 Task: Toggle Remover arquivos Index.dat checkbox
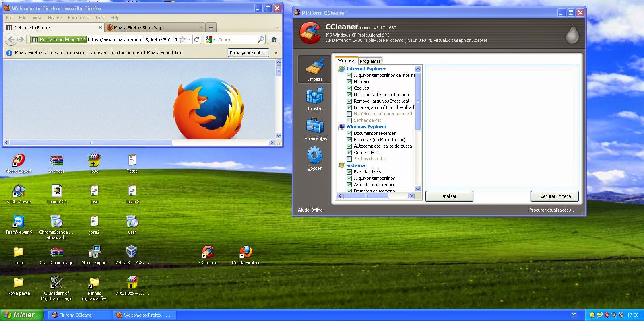pos(349,101)
